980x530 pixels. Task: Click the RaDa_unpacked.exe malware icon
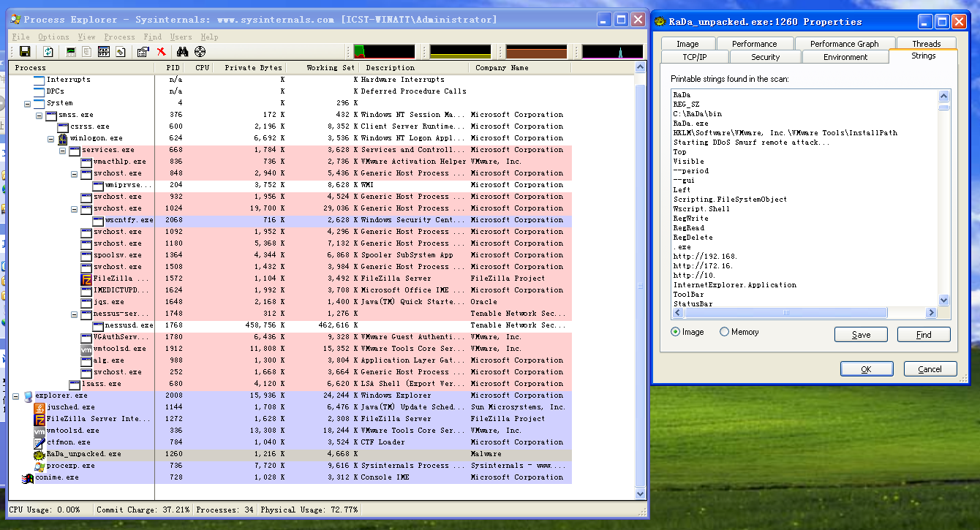(x=39, y=454)
